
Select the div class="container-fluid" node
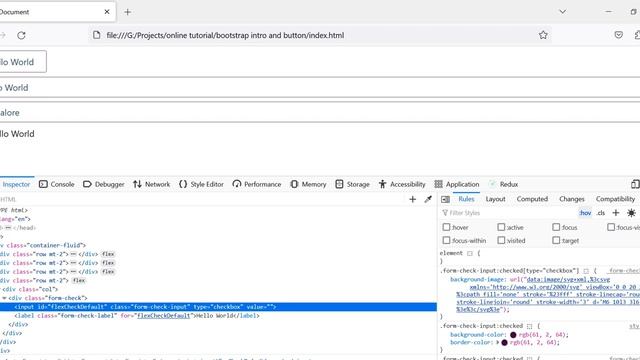pyautogui.click(x=43, y=245)
